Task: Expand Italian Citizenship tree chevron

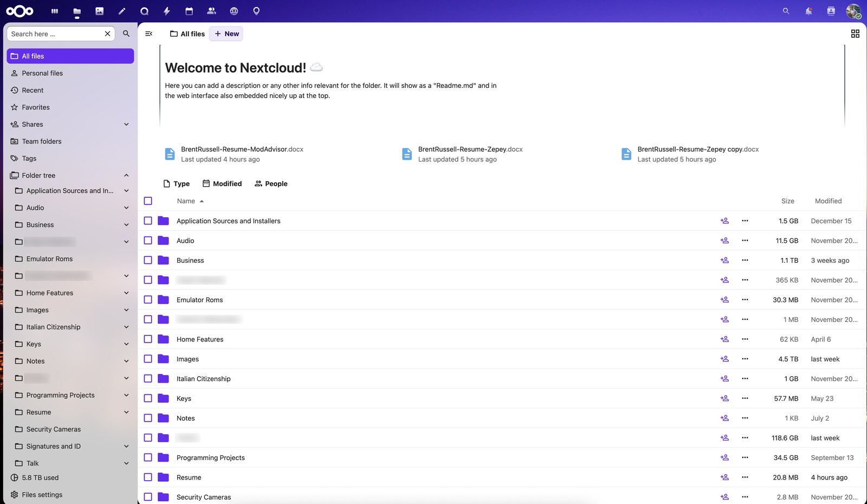Action: [x=126, y=327]
